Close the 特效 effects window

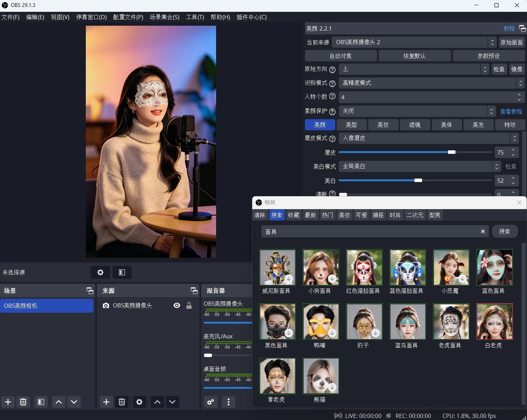tap(519, 203)
